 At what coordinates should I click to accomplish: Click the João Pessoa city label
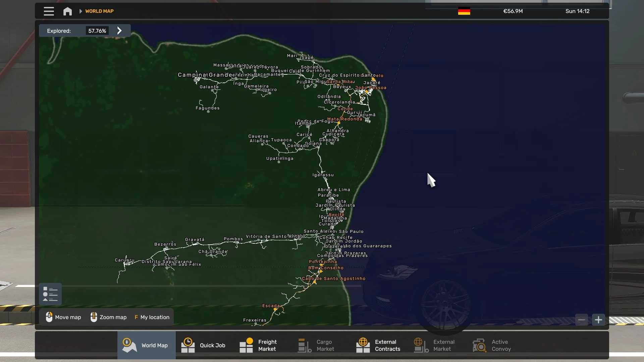371,88
